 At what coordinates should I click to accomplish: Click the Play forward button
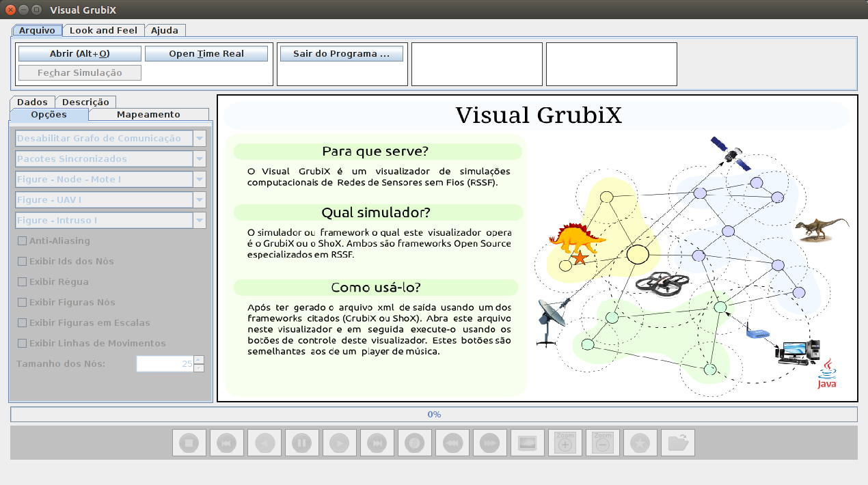tap(340, 443)
